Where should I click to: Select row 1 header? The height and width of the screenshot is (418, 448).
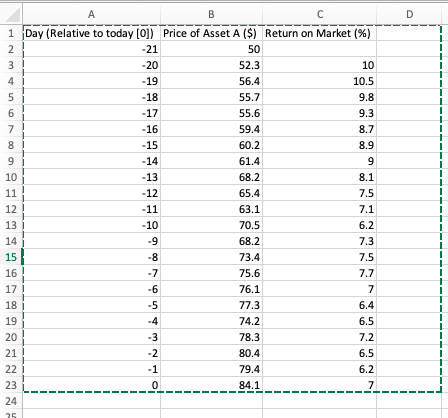coord(11,33)
